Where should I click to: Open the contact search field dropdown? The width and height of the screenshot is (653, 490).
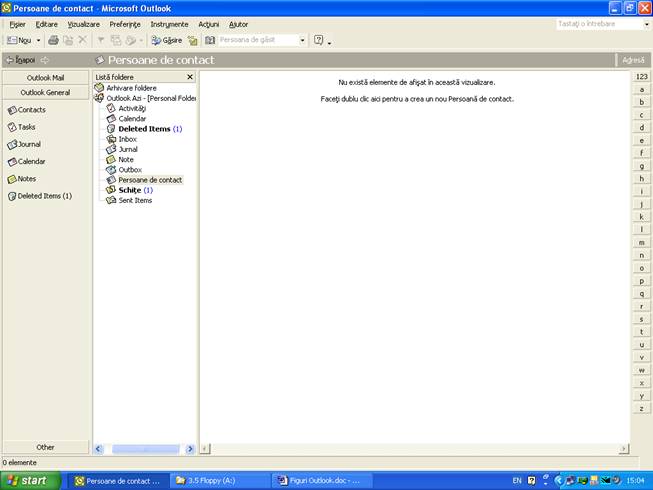click(302, 40)
